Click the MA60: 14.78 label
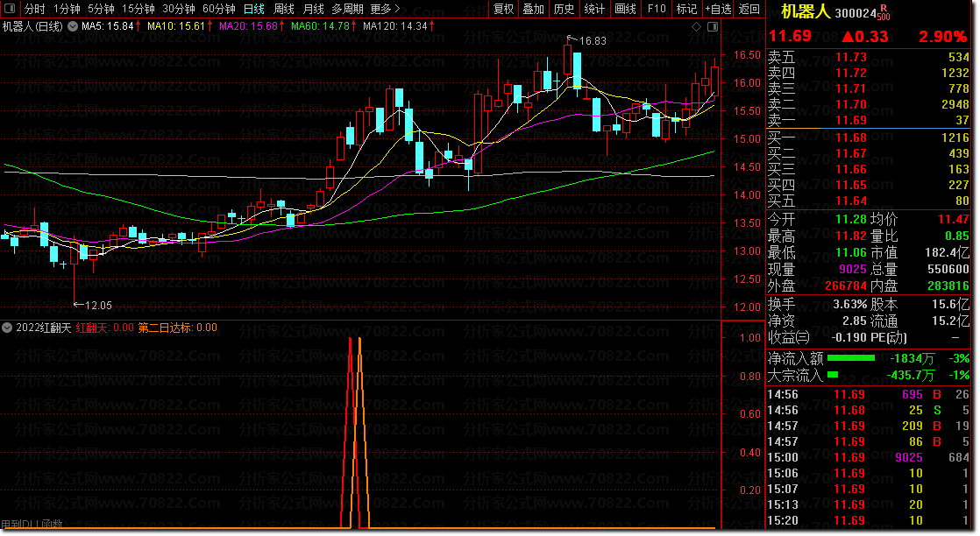The image size is (980, 536). click(320, 26)
